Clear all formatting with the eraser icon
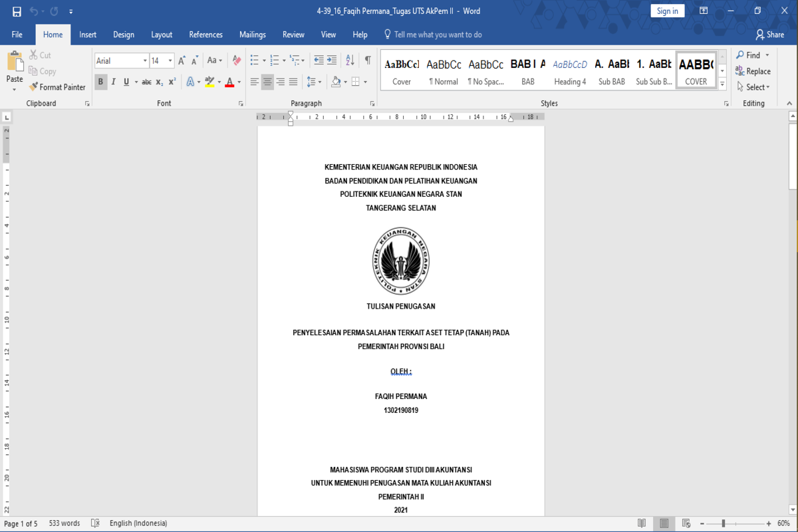This screenshot has height=532, width=798. click(237, 61)
